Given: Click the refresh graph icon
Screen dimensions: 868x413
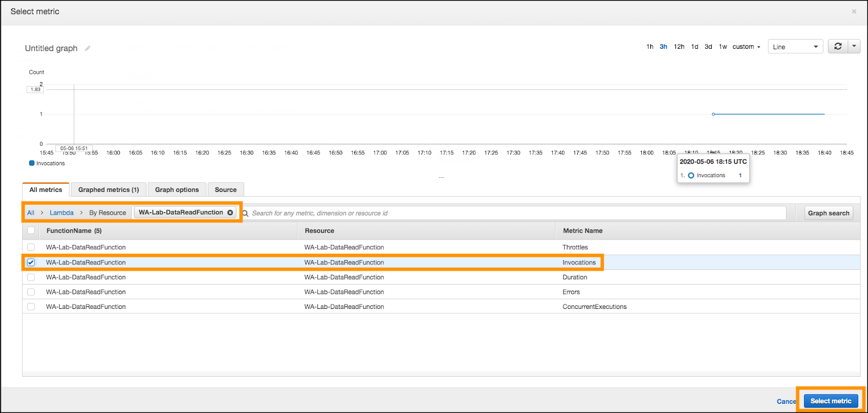Looking at the screenshot, I should tap(838, 47).
